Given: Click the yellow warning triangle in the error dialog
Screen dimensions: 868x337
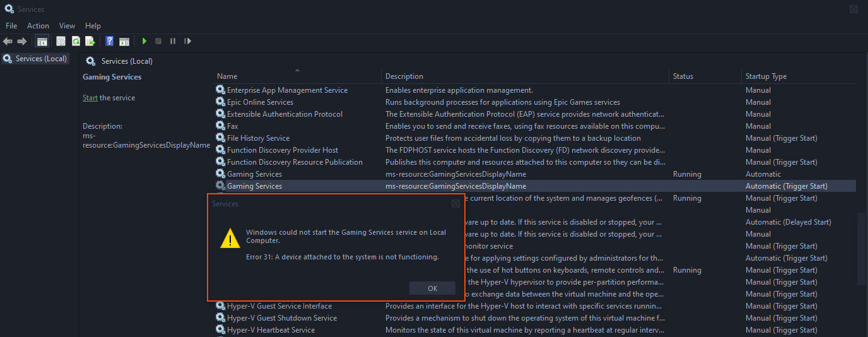Looking at the screenshot, I should click(x=230, y=239).
